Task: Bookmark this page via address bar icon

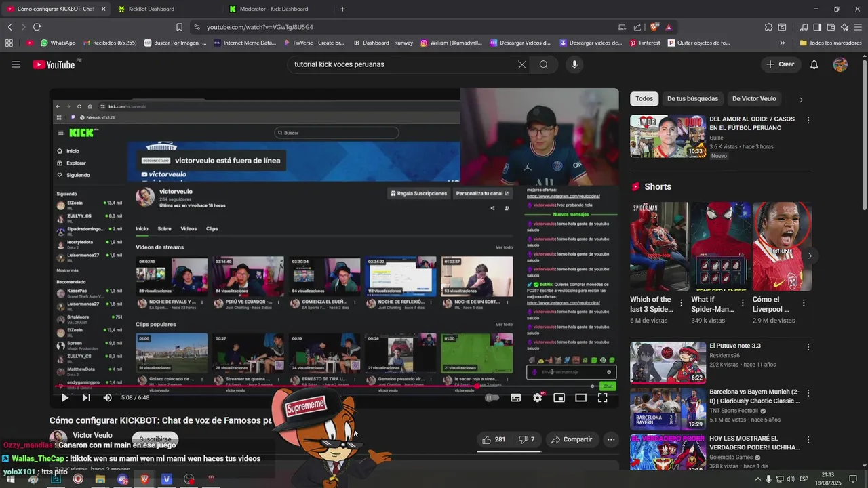Action: click(179, 27)
